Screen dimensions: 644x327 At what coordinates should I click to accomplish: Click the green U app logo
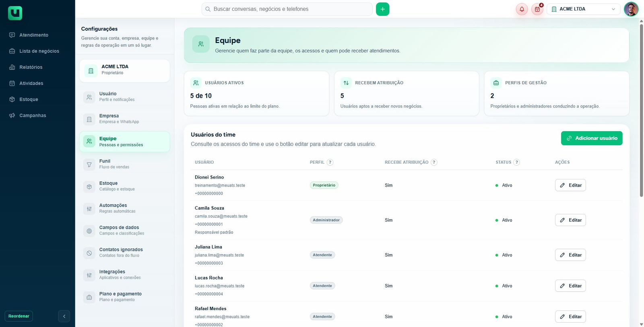[x=15, y=13]
